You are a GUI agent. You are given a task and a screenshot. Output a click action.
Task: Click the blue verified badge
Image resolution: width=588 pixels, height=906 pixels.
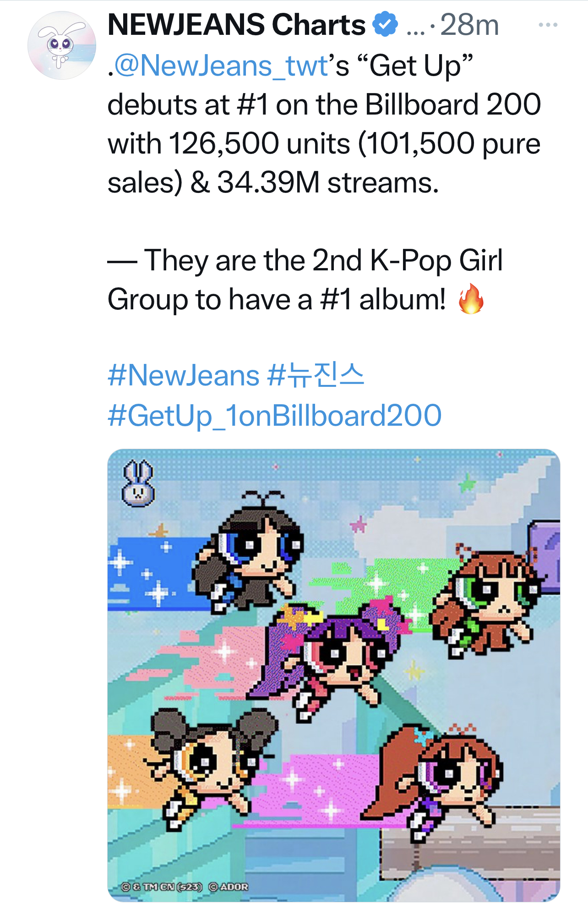pos(385,25)
